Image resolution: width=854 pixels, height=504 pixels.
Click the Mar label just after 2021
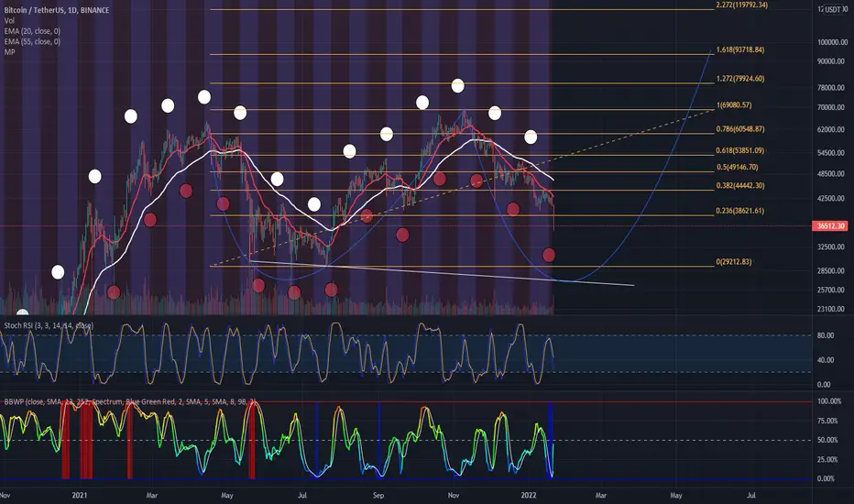[152, 495]
